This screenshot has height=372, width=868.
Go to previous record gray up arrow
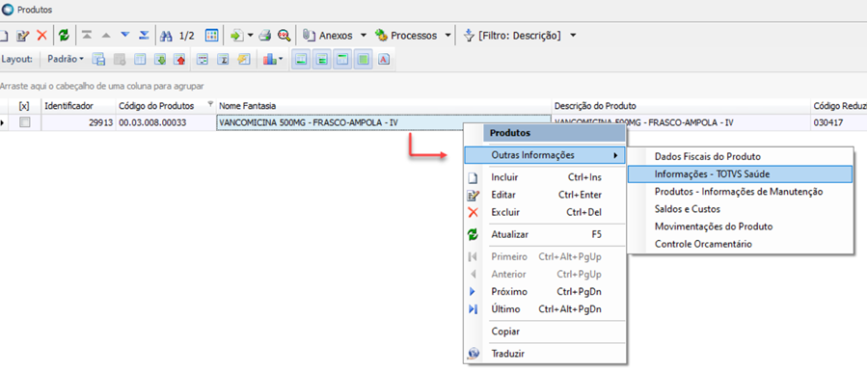pyautogui.click(x=106, y=36)
